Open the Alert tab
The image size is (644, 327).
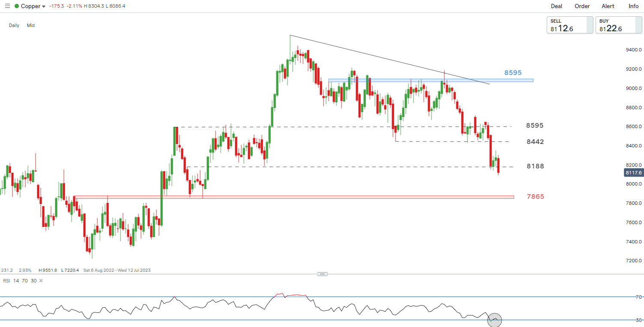point(608,6)
